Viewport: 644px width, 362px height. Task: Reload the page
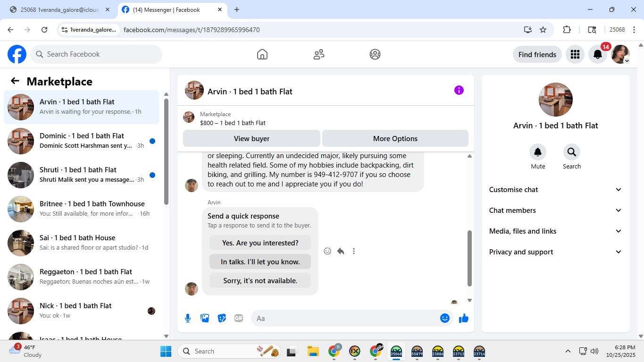tap(44, 30)
